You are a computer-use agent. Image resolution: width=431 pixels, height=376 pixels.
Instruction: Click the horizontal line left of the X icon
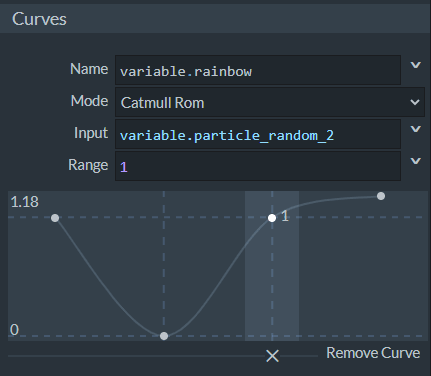tap(137, 356)
